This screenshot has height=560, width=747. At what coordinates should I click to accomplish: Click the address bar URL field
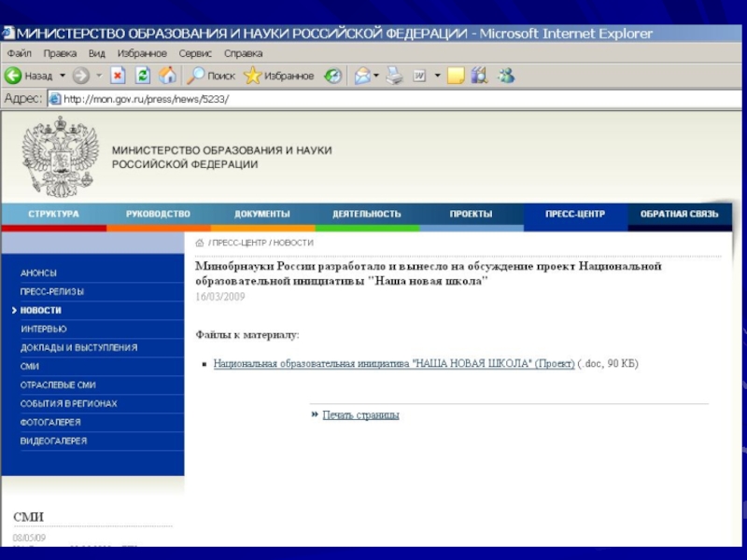394,99
